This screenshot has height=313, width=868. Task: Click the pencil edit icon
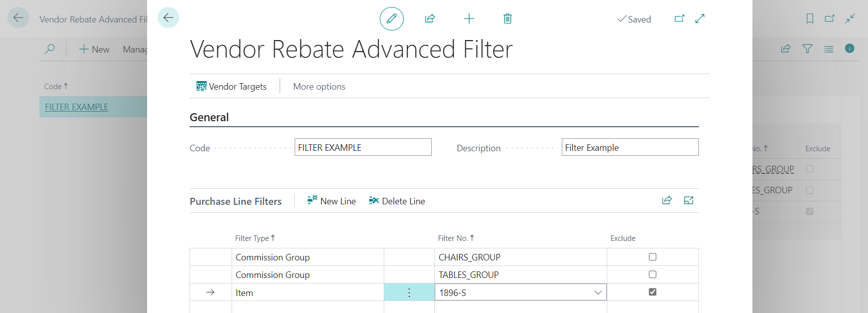coord(392,19)
